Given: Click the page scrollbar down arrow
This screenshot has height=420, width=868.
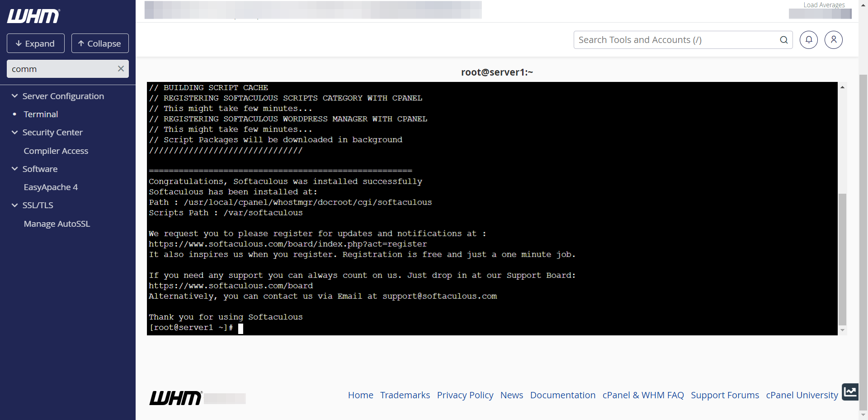Looking at the screenshot, I should pyautogui.click(x=863, y=415).
